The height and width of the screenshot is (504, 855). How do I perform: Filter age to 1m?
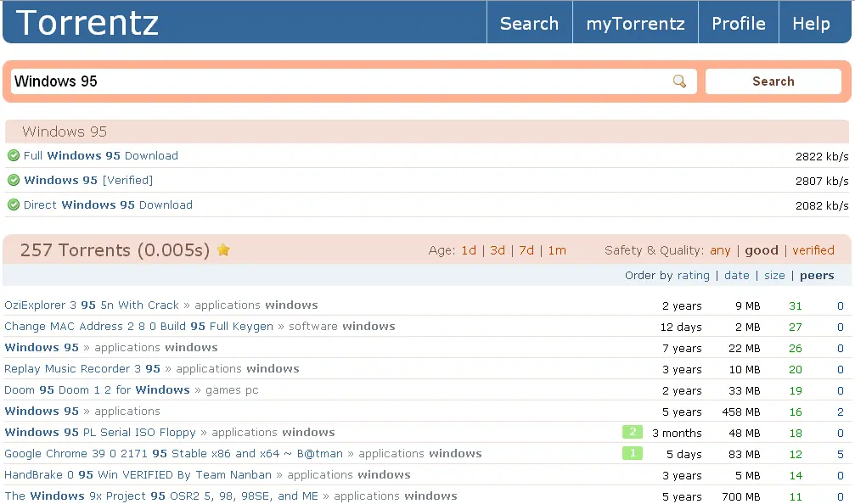click(557, 250)
